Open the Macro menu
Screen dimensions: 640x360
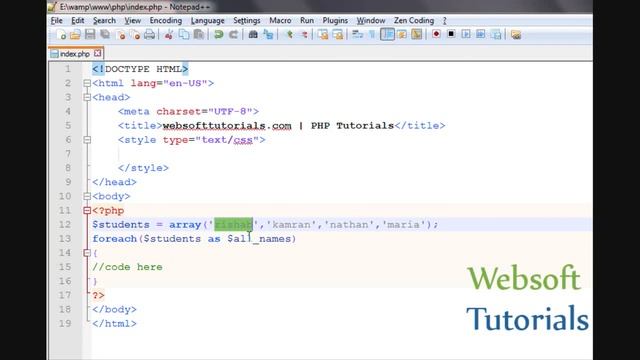[280, 20]
